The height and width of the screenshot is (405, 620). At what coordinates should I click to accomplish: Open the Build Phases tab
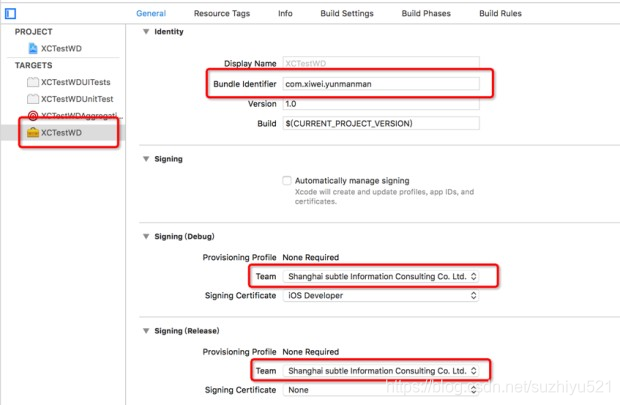[x=426, y=13]
